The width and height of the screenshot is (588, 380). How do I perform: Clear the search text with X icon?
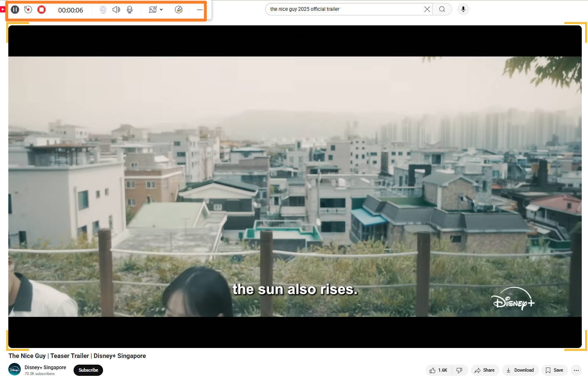click(427, 9)
